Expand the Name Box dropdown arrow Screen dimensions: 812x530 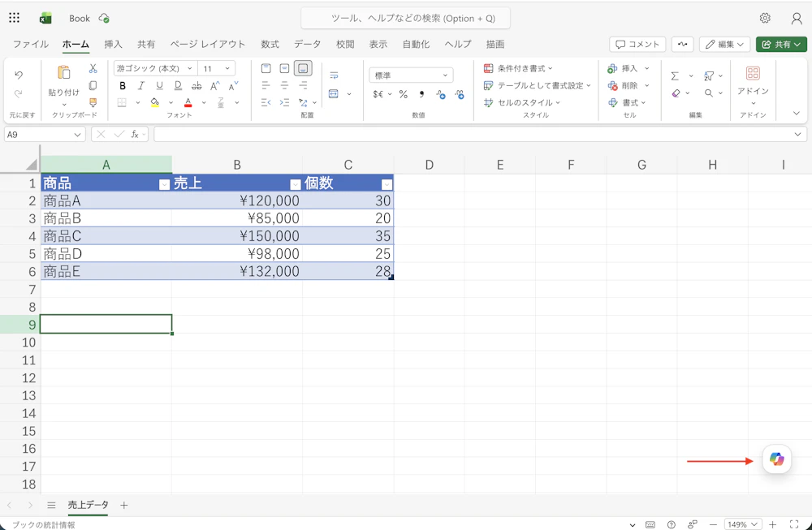coord(77,135)
